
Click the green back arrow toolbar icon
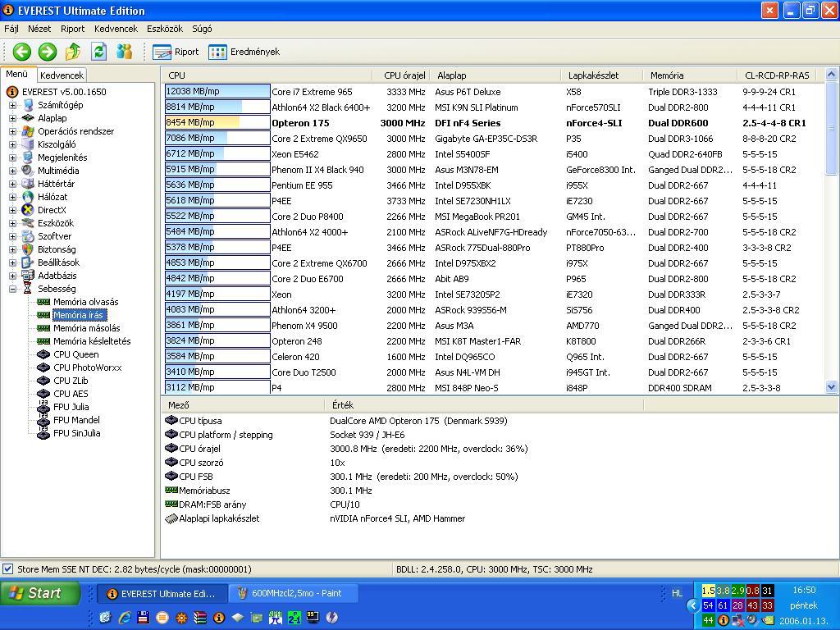[x=22, y=52]
